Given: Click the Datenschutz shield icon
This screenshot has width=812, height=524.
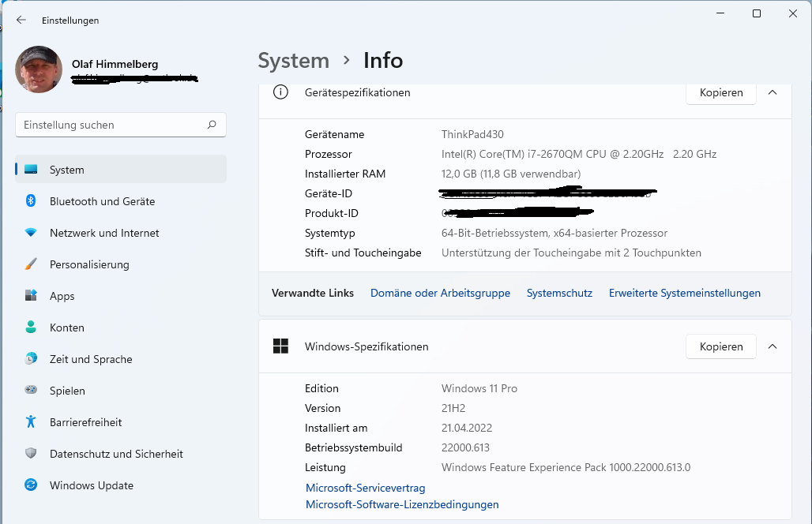Looking at the screenshot, I should (x=31, y=454).
